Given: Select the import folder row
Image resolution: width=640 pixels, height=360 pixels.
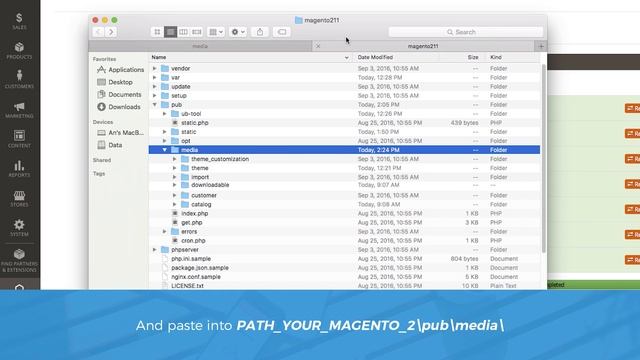Looking at the screenshot, I should [x=344, y=177].
